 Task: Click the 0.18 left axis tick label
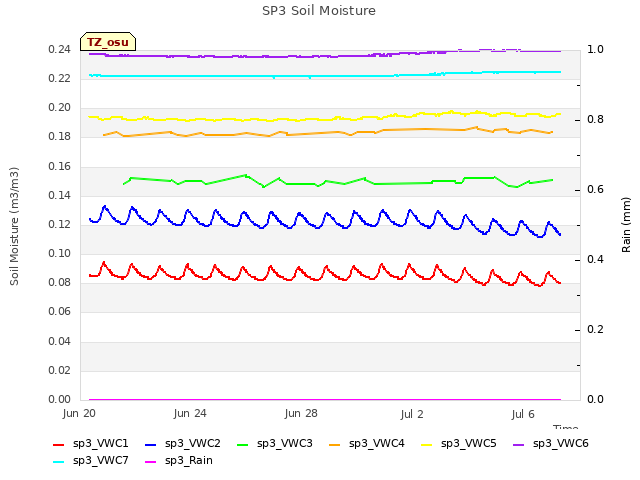coord(60,137)
